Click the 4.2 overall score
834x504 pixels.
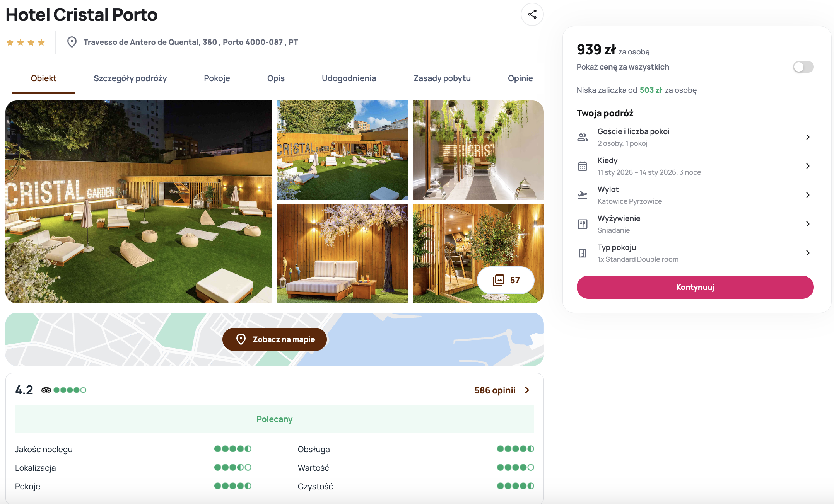click(x=24, y=390)
